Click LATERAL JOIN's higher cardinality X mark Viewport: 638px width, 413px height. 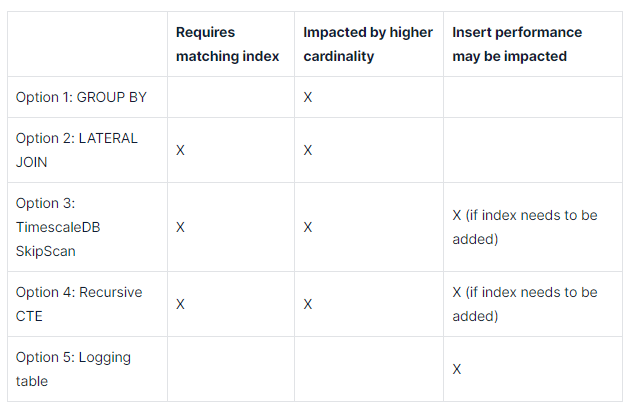(308, 150)
